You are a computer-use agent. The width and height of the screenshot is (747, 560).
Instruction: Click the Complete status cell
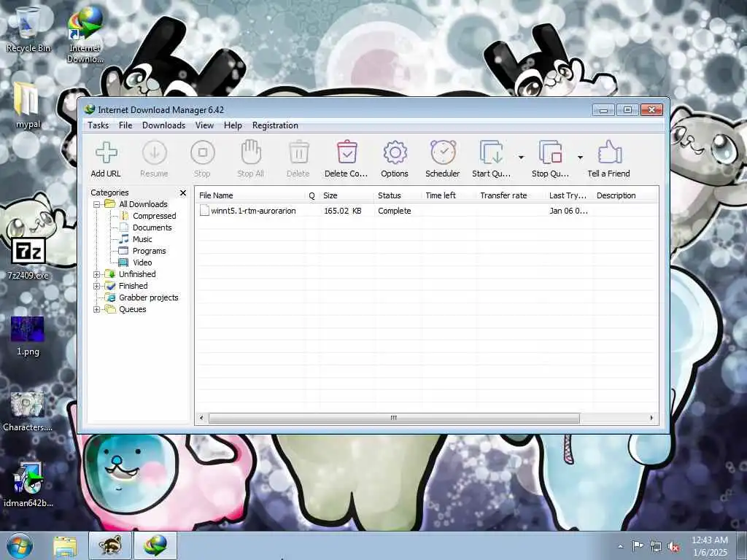pyautogui.click(x=395, y=211)
